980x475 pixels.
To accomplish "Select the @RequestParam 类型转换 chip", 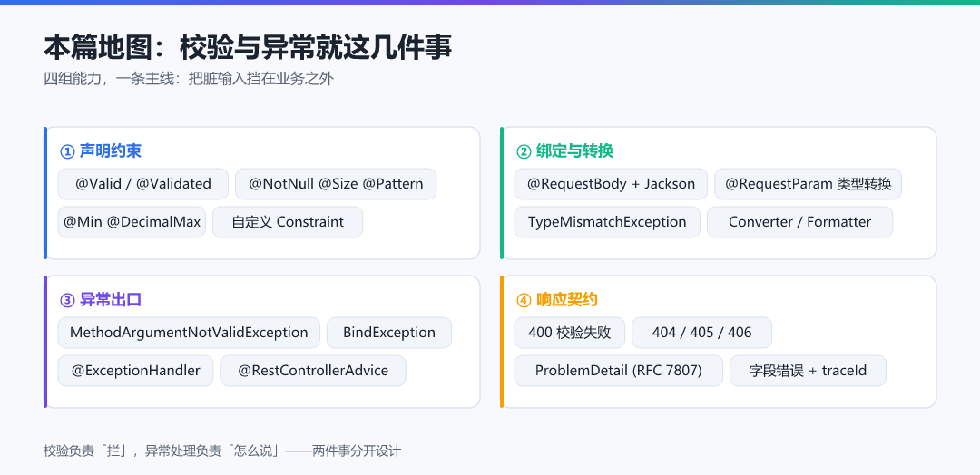I will click(808, 184).
